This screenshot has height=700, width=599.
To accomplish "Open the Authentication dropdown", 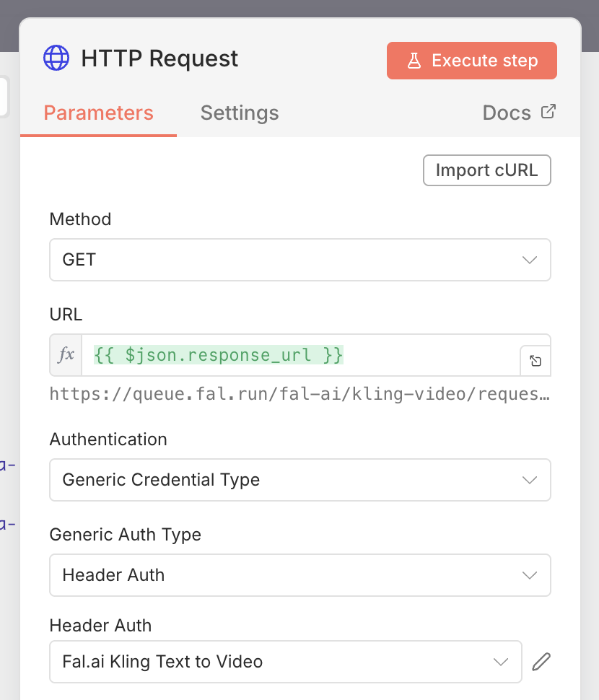I will point(299,480).
